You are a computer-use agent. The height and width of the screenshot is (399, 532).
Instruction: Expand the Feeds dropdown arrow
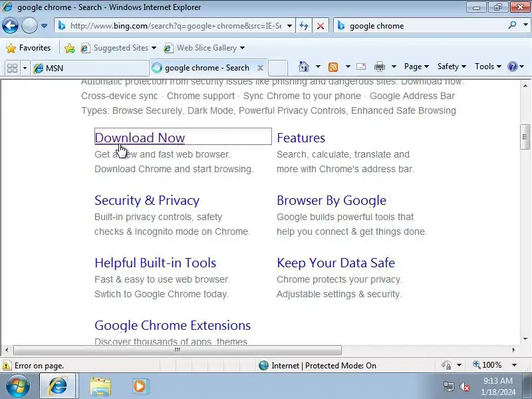click(348, 66)
